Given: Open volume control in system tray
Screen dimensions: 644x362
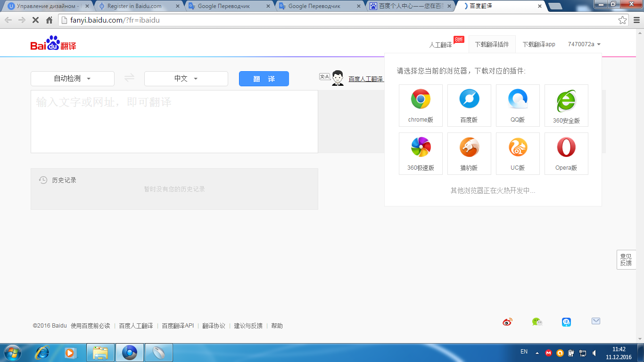Looking at the screenshot, I should 594,353.
